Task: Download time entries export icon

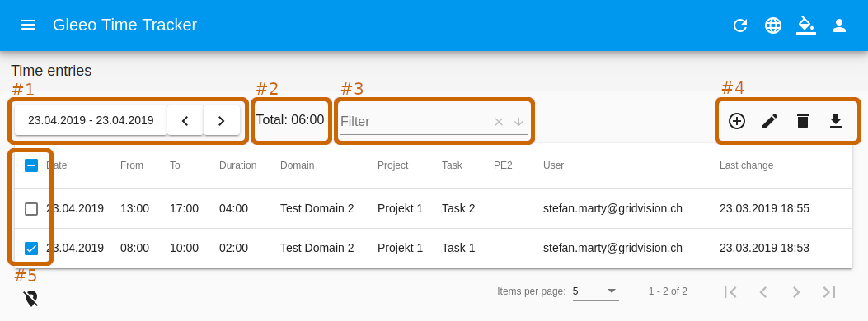Action: pos(836,121)
